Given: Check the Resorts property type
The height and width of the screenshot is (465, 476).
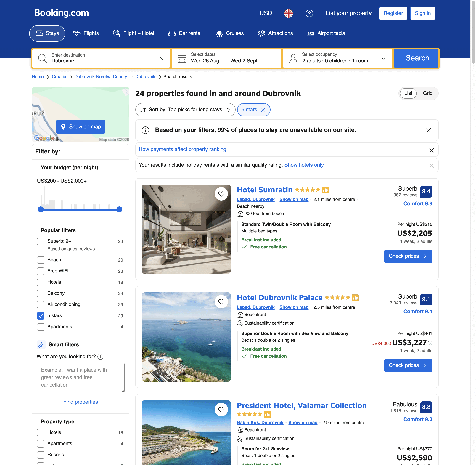Looking at the screenshot, I should point(41,455).
